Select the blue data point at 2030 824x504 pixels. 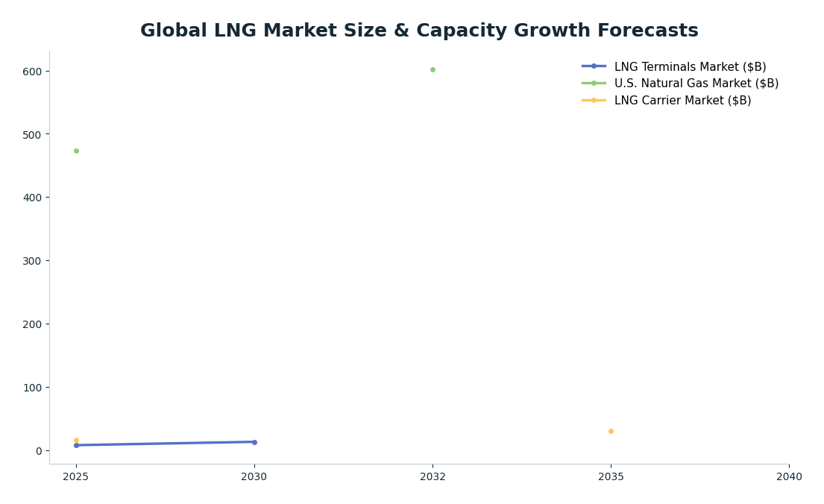pyautogui.click(x=254, y=443)
